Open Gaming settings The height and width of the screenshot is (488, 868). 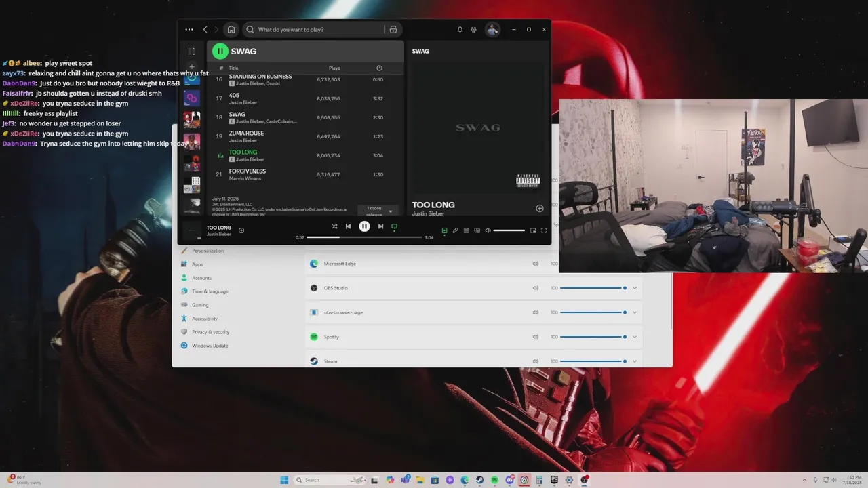pos(200,305)
